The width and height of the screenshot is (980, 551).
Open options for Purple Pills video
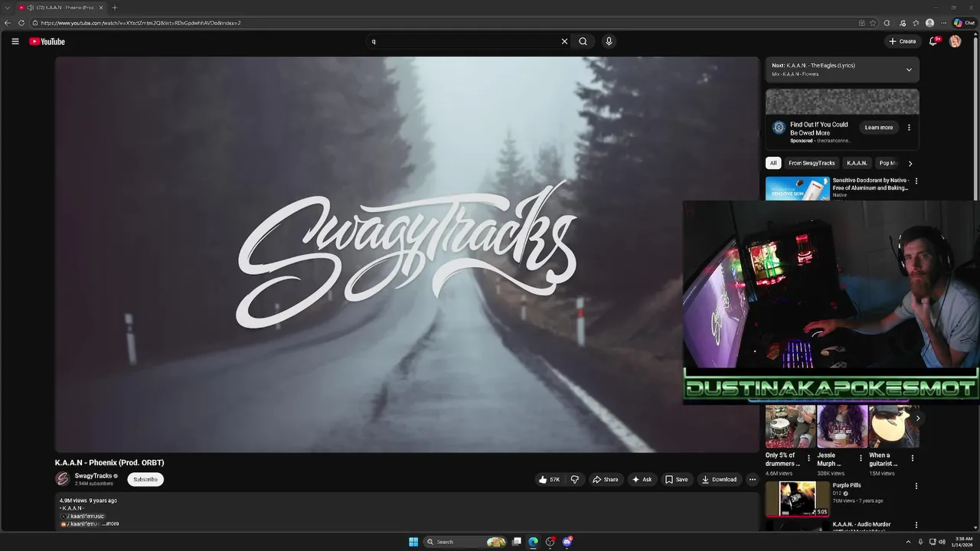pos(916,486)
